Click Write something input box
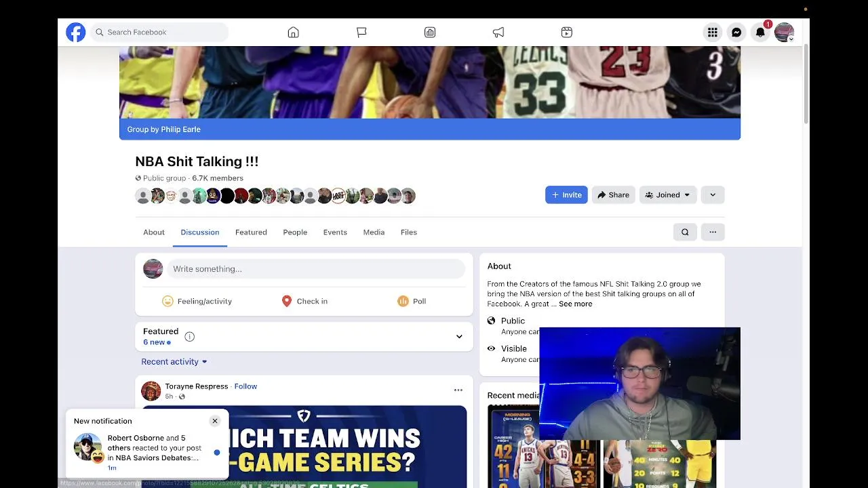The height and width of the screenshot is (488, 868). (316, 268)
